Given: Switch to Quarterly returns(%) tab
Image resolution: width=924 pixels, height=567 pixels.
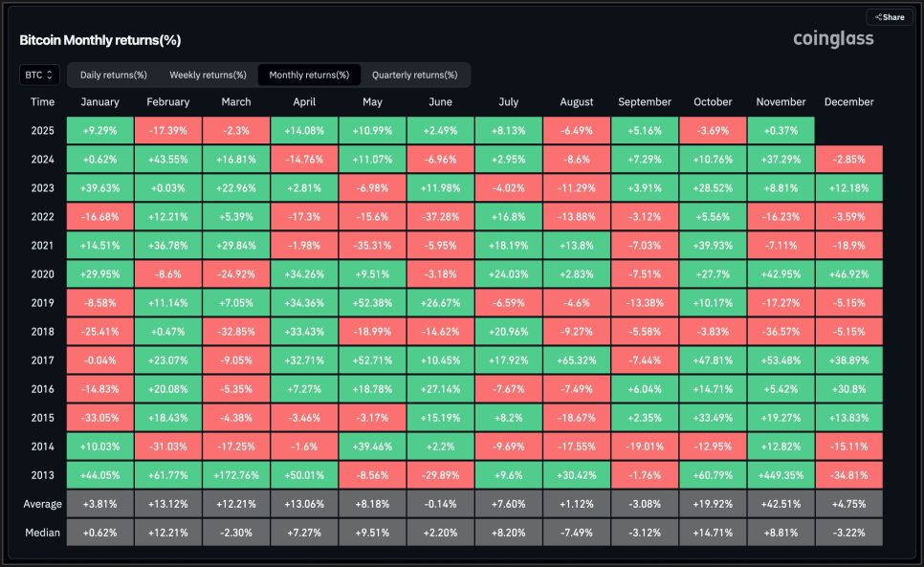Looking at the screenshot, I should click(414, 75).
